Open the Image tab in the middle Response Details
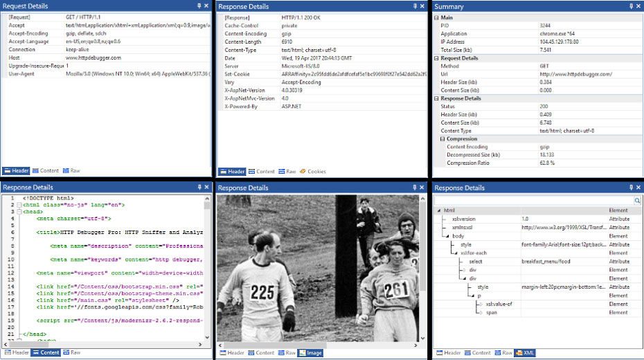The height and width of the screenshot is (360, 644). click(310, 353)
